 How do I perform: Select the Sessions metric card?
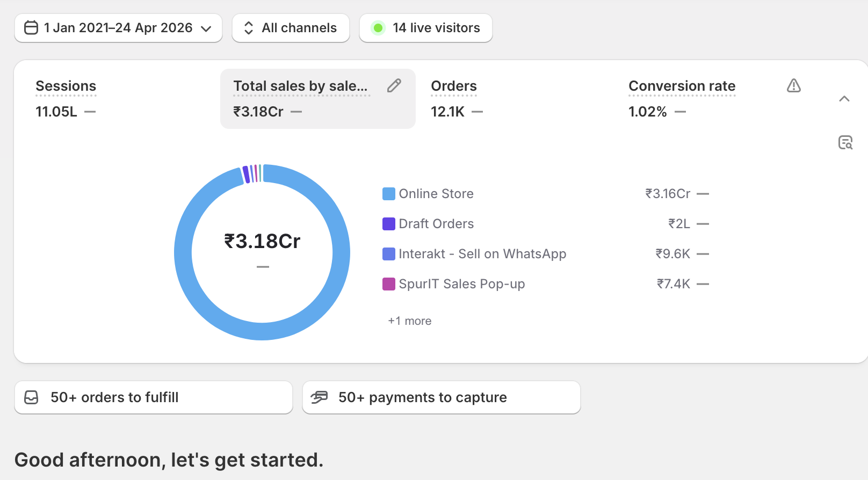(x=121, y=99)
